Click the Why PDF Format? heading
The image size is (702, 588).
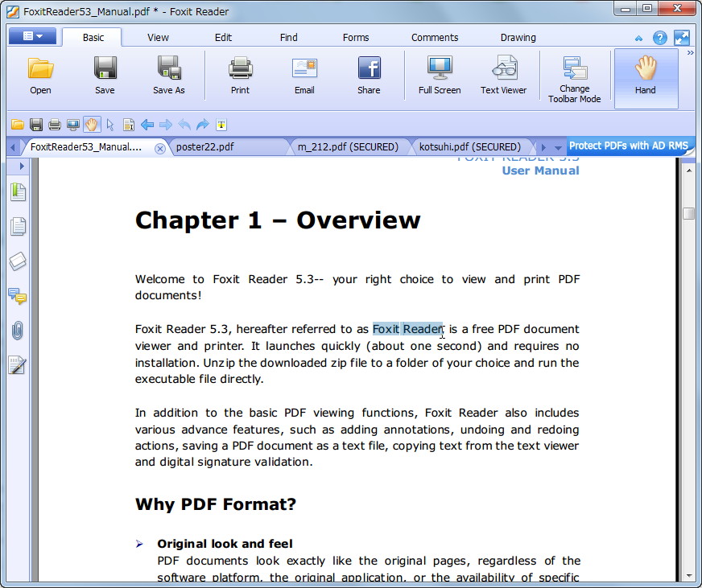pos(215,504)
